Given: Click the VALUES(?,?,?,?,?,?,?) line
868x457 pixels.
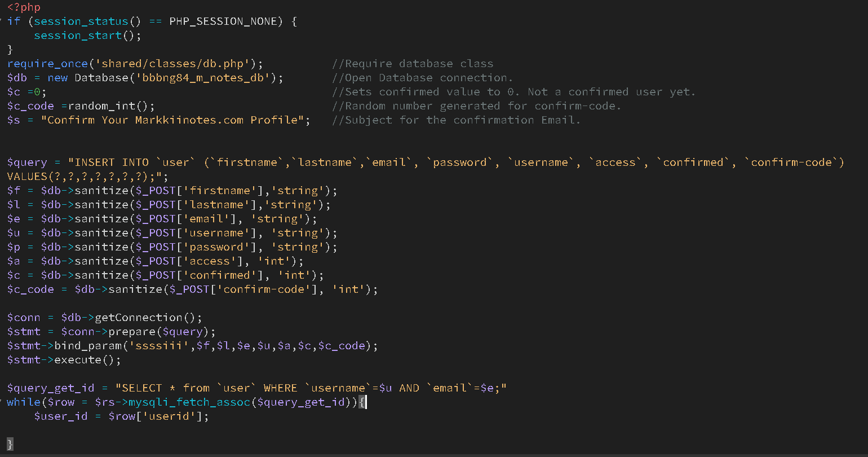Looking at the screenshot, I should (x=88, y=177).
